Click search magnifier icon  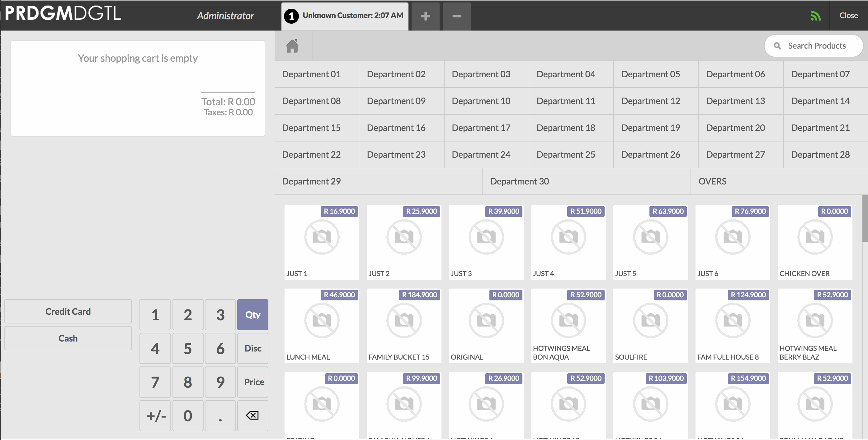click(777, 46)
